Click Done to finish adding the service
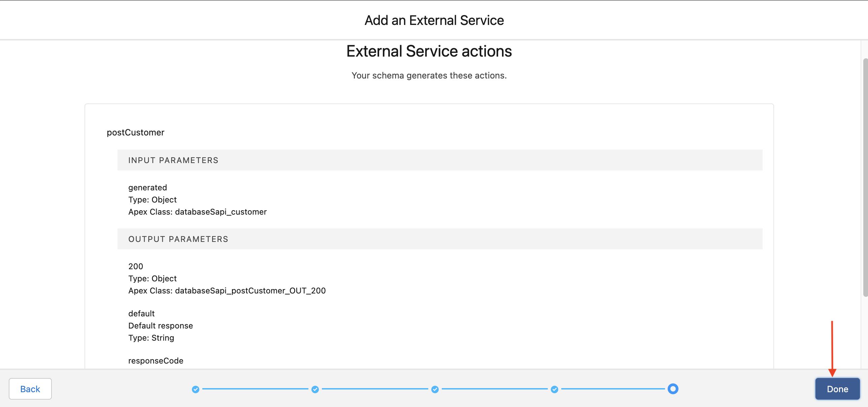 (837, 389)
